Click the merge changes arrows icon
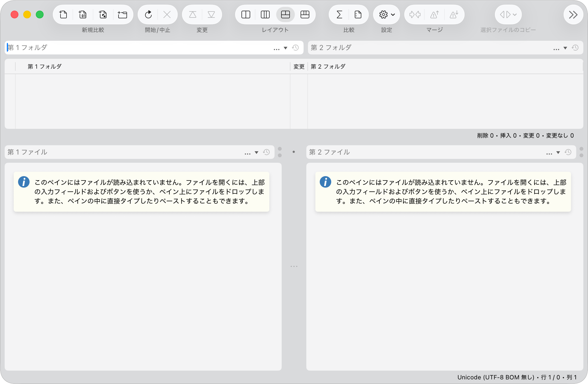The width and height of the screenshot is (588, 384). [x=415, y=14]
